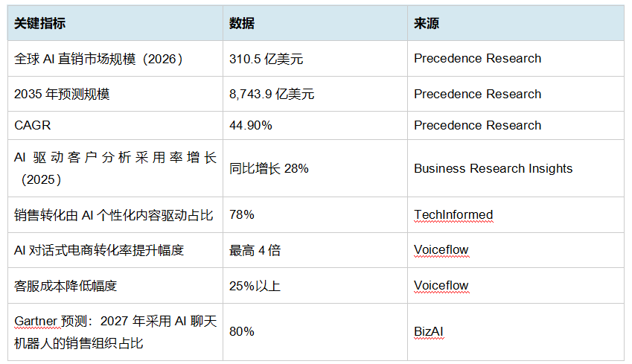Click the BizAI source text

click(x=429, y=331)
